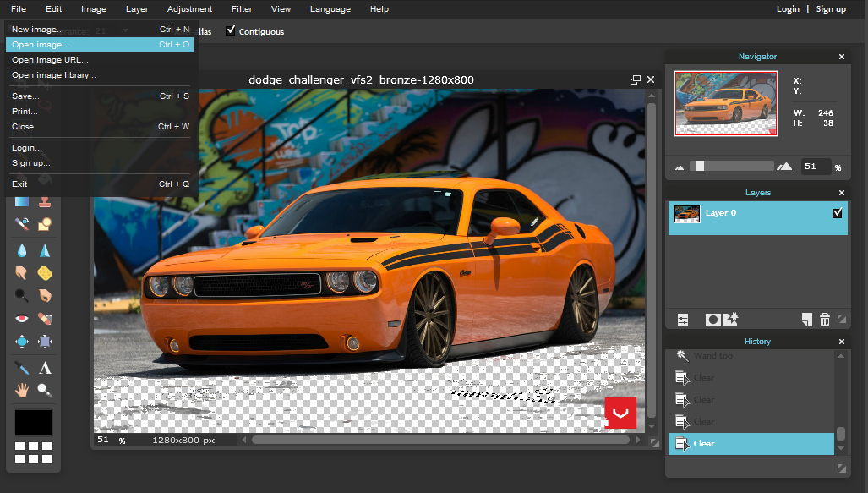This screenshot has height=493, width=868.
Task: Click the Navigator zoom slider handle
Action: point(700,166)
